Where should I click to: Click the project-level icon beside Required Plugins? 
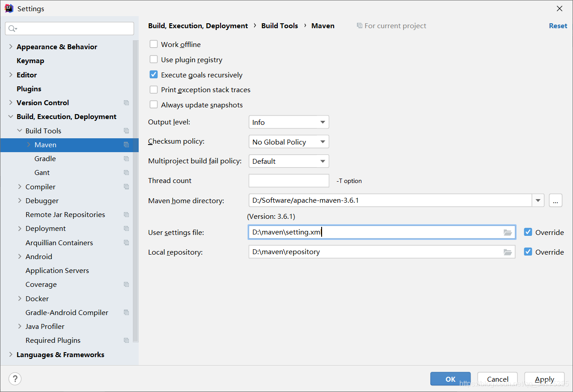(126, 341)
